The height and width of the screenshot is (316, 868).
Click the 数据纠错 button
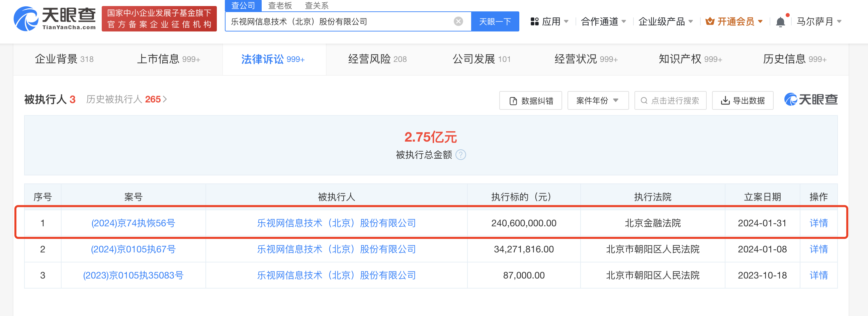coord(530,100)
